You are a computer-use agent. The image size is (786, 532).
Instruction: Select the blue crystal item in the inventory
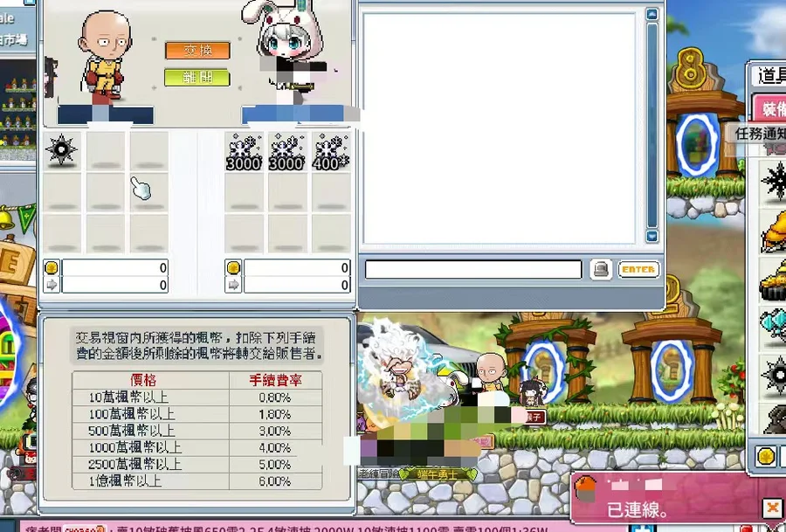coord(774,326)
